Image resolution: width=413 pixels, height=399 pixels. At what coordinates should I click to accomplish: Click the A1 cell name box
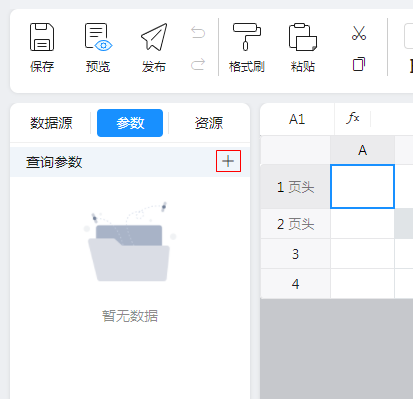tap(297, 119)
